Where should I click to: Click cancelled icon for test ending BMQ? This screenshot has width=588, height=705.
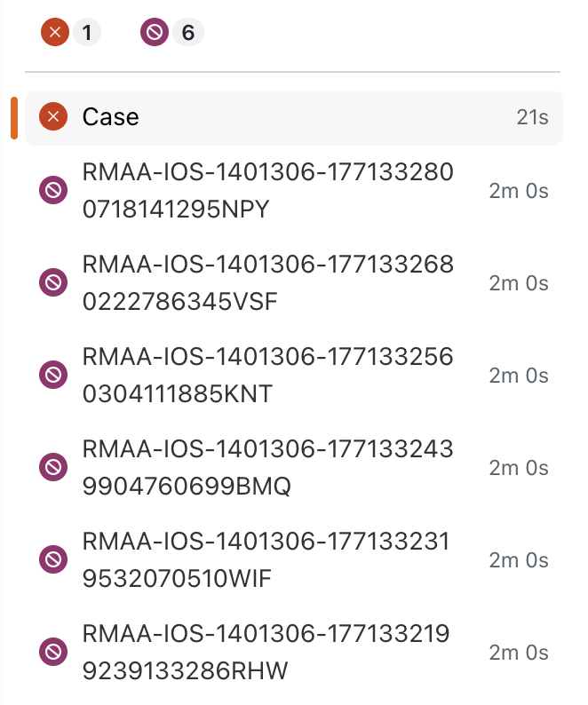pyautogui.click(x=53, y=467)
